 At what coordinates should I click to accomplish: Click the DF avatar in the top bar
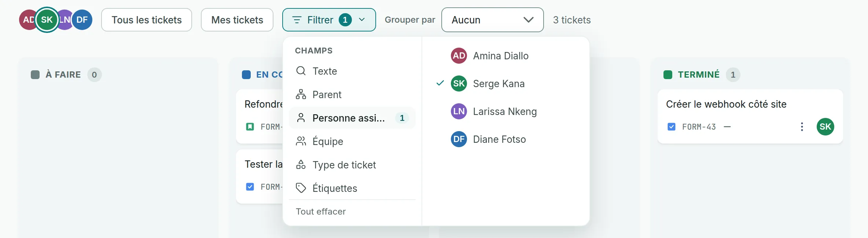(x=82, y=20)
